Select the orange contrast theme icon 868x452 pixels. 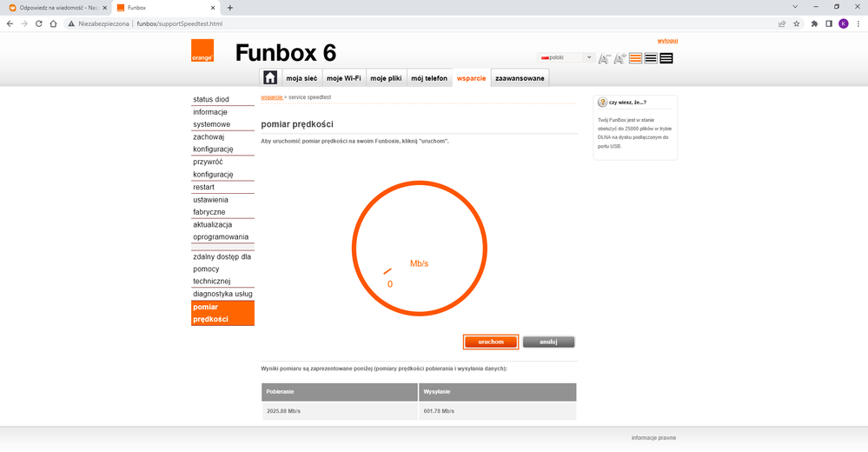[636, 58]
